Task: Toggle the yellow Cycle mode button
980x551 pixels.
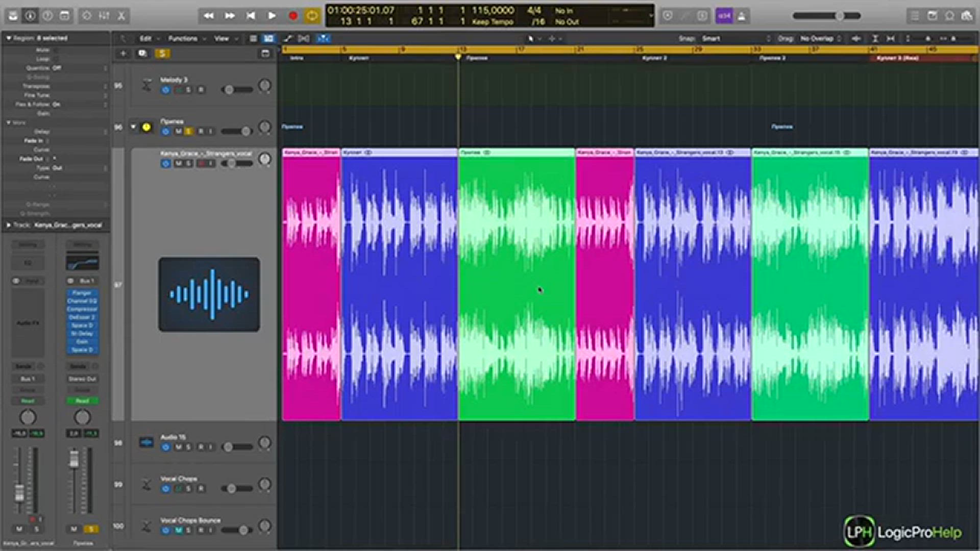Action: pyautogui.click(x=312, y=16)
